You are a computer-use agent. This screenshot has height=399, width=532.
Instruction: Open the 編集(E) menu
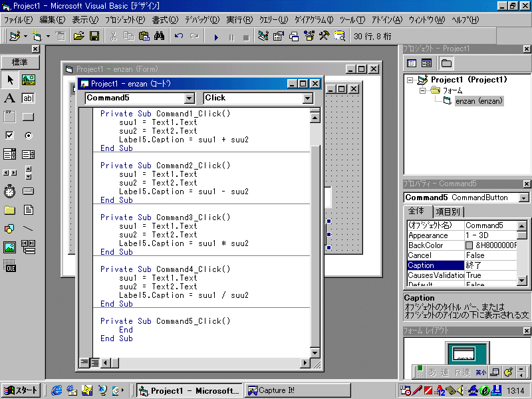pyautogui.click(x=52, y=20)
